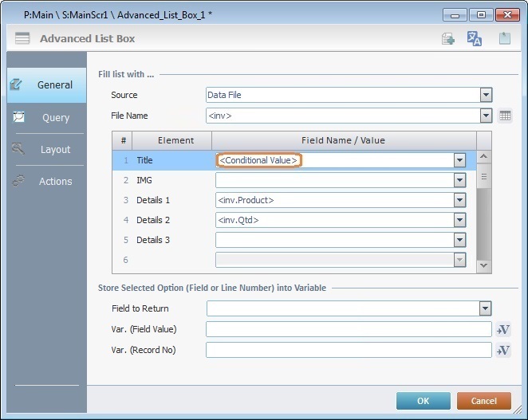Click the list icon left of Advanced List Box title
528x420 pixels.
point(22,38)
